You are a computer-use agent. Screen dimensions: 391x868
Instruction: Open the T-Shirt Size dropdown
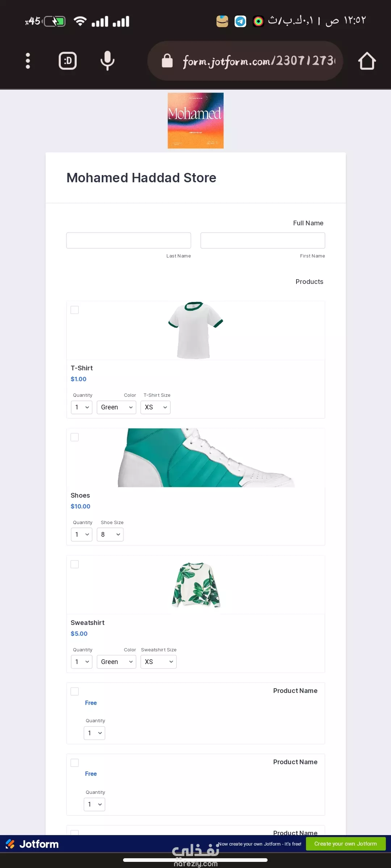[155, 407]
